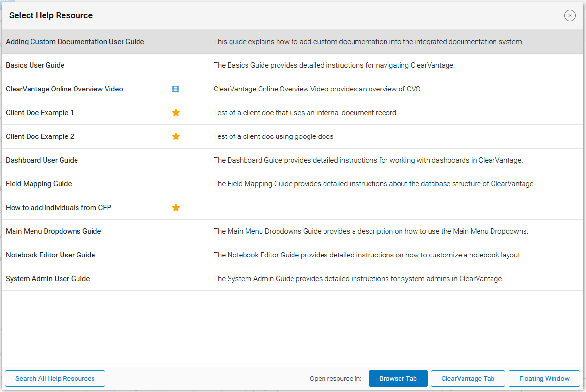
Task: Click description 'navigating ClearVantage' for Basics Guide
Action: click(334, 65)
